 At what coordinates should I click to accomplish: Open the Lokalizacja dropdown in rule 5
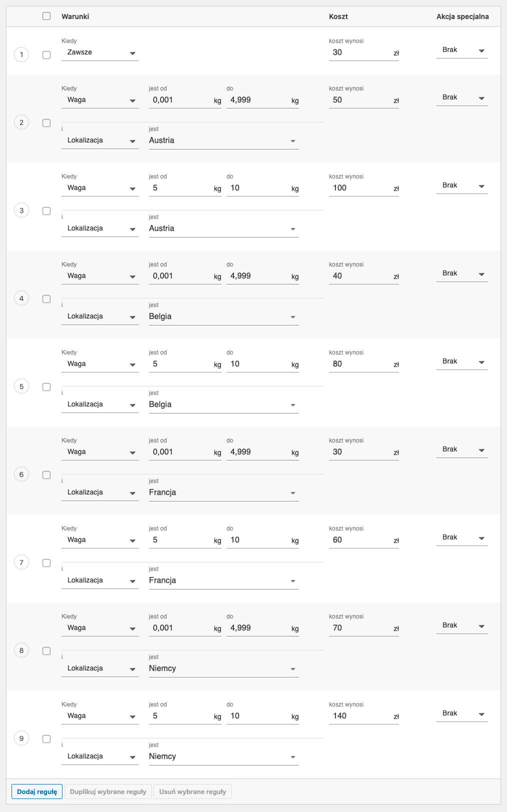[100, 404]
